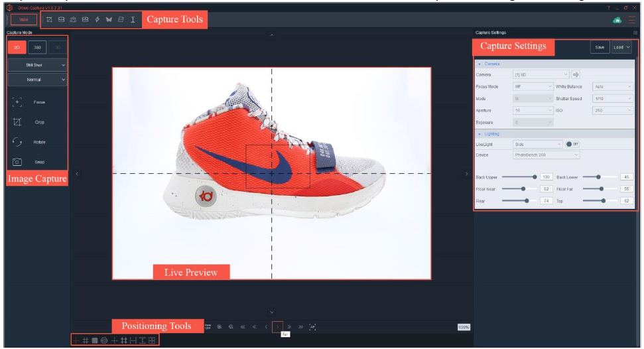
Task: Click the Snap camera icon
Action: pyautogui.click(x=17, y=162)
